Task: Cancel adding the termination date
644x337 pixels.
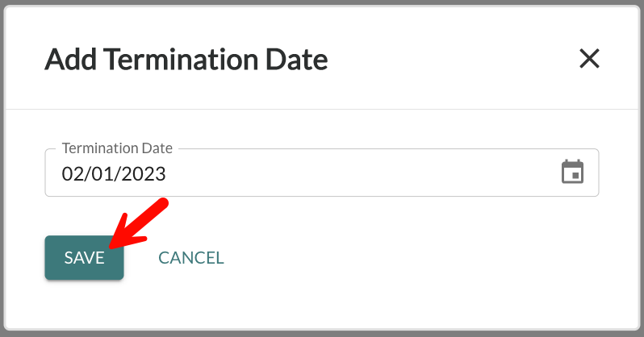Action: tap(191, 258)
